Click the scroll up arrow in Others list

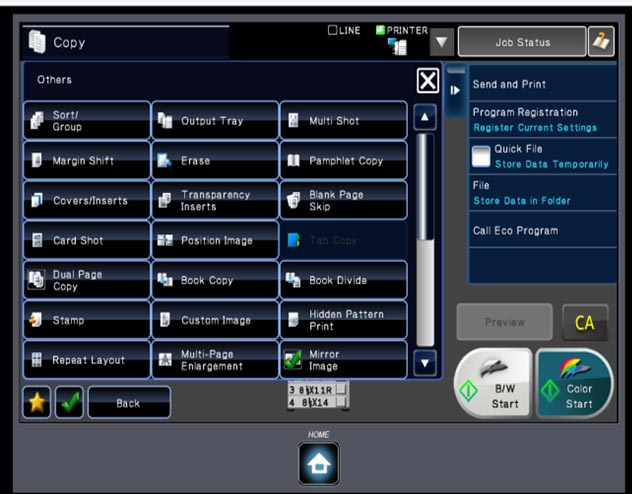[425, 117]
